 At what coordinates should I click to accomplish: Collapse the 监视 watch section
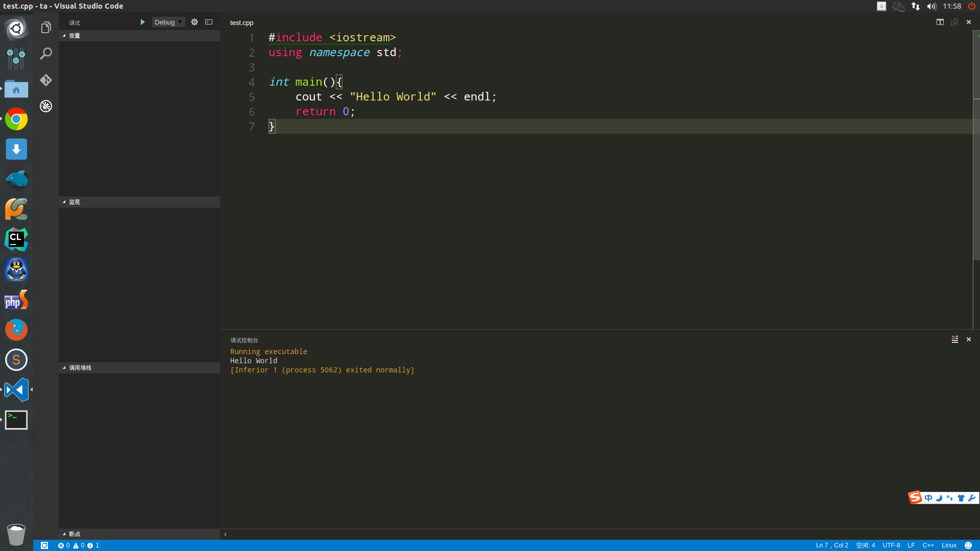click(x=75, y=202)
